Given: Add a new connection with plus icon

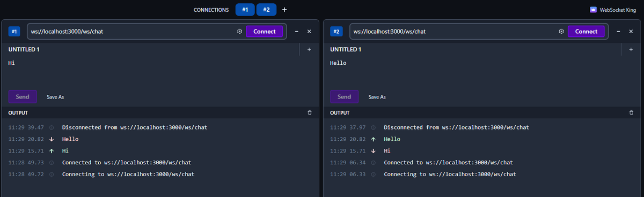Looking at the screenshot, I should (284, 10).
